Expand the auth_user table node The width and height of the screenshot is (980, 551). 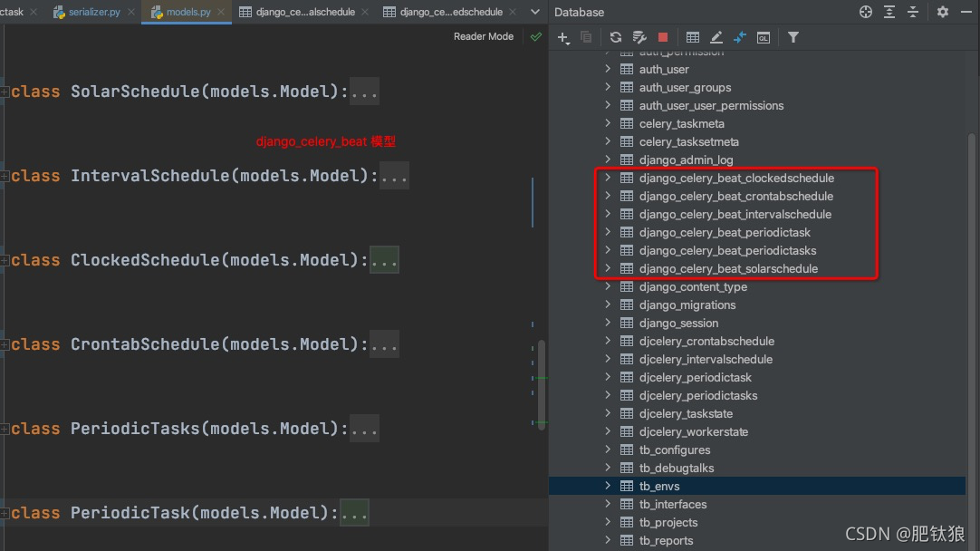608,69
